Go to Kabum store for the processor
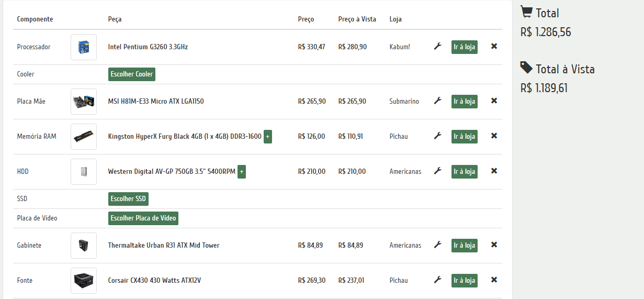 (465, 47)
